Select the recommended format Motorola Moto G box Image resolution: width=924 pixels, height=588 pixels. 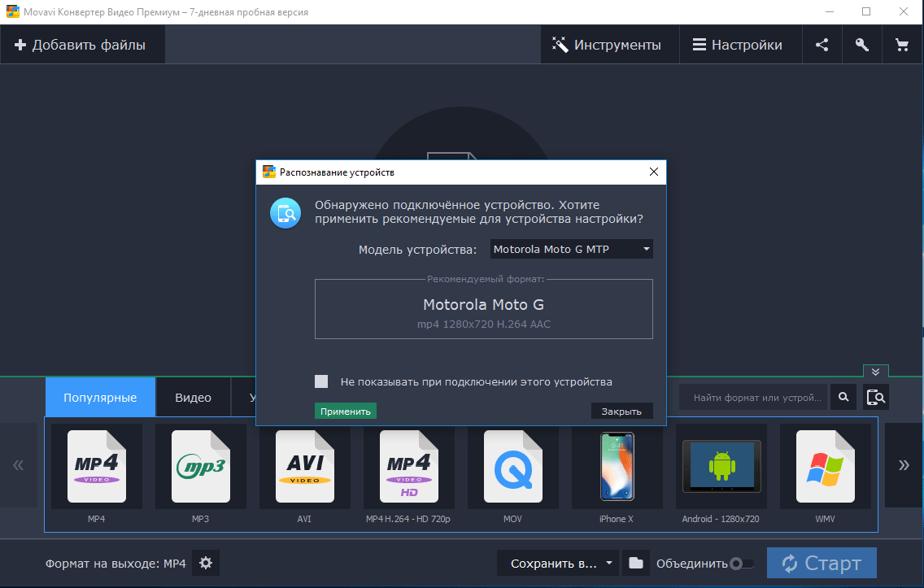[484, 311]
